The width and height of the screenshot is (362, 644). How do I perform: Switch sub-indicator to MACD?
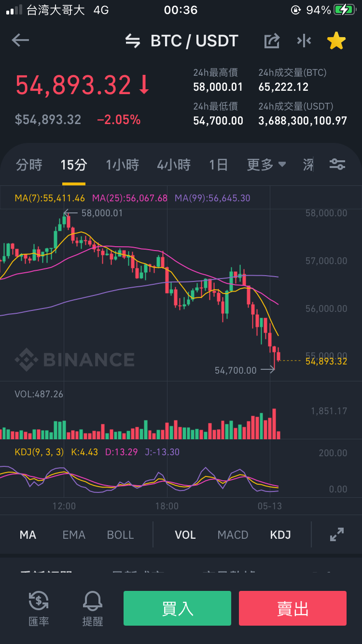click(233, 535)
